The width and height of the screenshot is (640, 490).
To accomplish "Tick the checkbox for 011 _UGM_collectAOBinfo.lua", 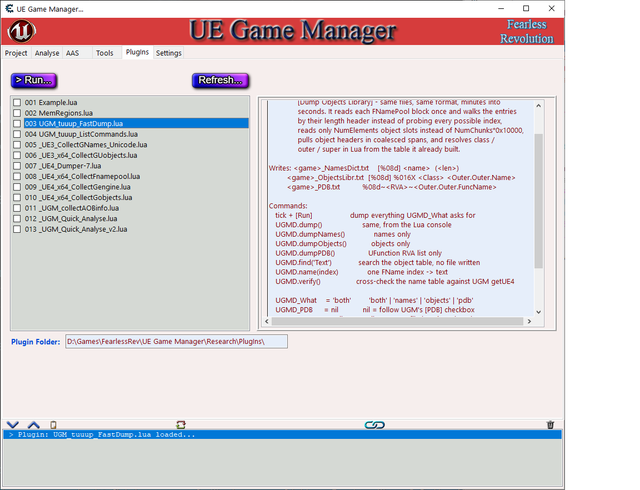I will coord(17,208).
